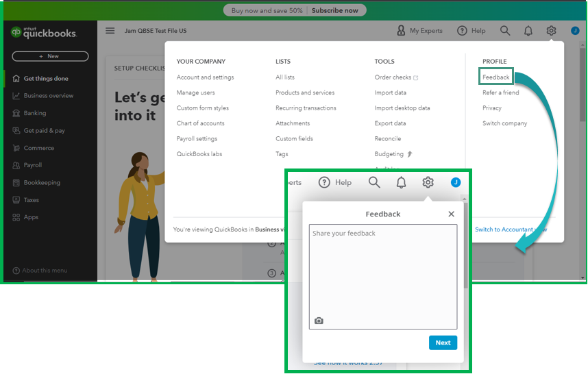
Task: Open Custom fields under Lists
Action: pos(294,138)
